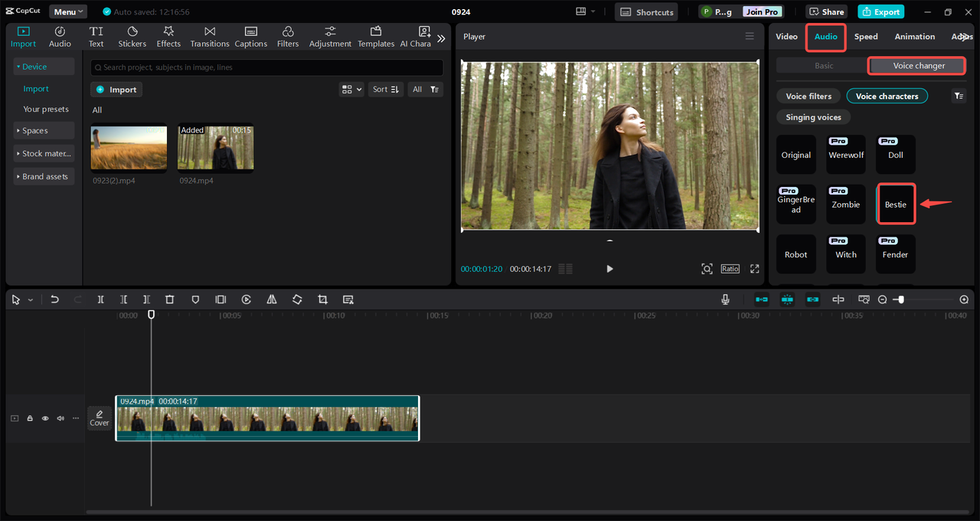
Task: Open the Menu dropdown
Action: click(x=68, y=12)
